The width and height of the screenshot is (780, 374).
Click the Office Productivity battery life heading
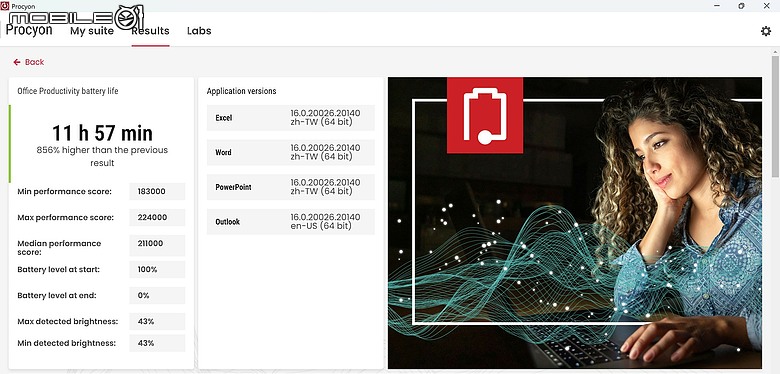(x=68, y=91)
